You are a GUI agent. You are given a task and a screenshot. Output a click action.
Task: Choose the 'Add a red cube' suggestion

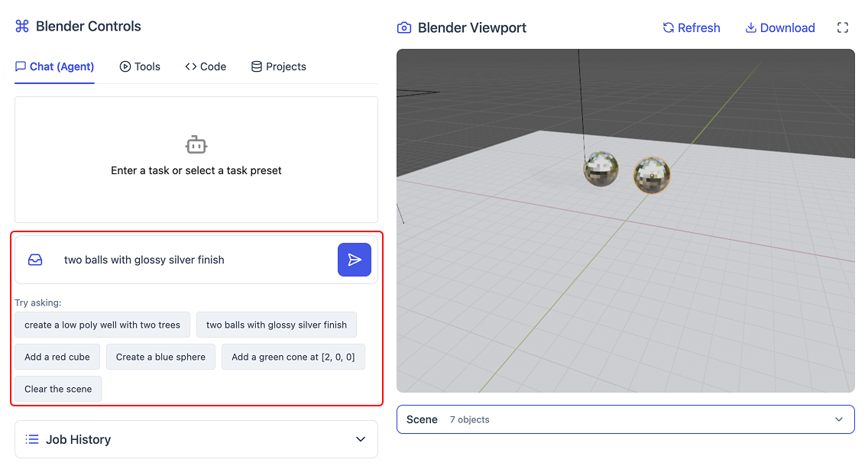[x=57, y=357]
